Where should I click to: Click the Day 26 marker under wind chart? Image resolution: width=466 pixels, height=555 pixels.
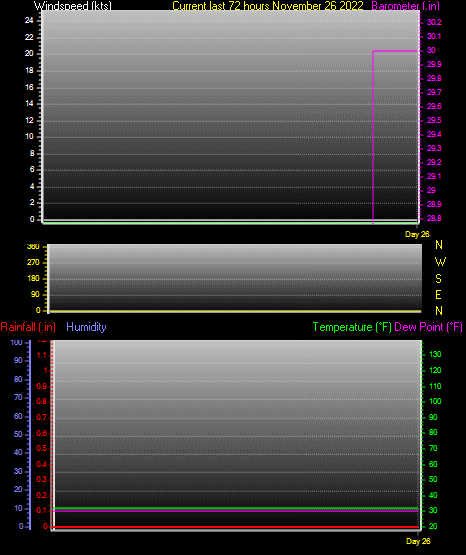click(417, 234)
